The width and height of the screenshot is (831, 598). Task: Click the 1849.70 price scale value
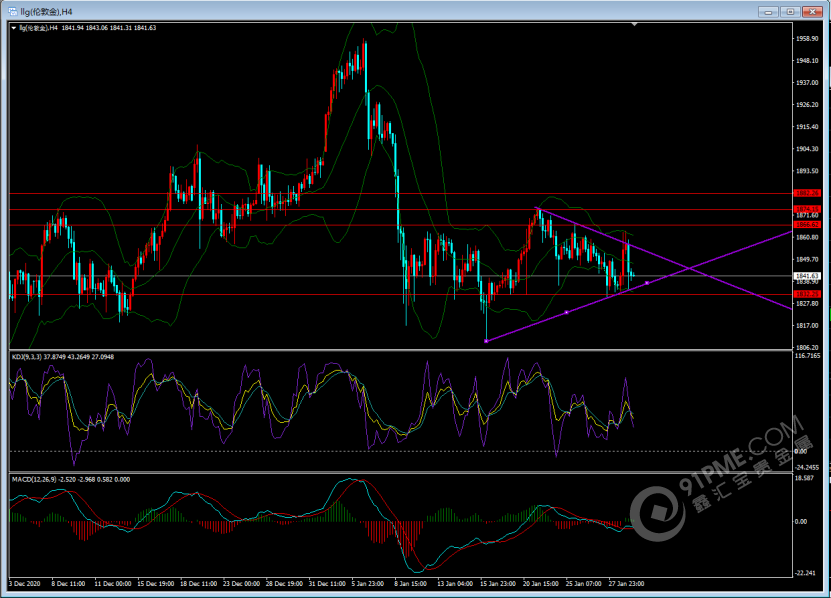pyautogui.click(x=807, y=260)
